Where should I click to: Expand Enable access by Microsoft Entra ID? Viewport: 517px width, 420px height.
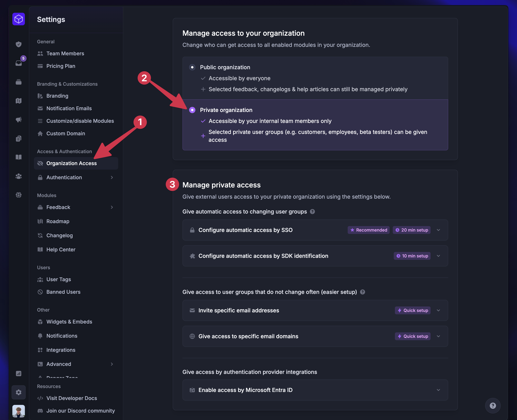click(438, 390)
